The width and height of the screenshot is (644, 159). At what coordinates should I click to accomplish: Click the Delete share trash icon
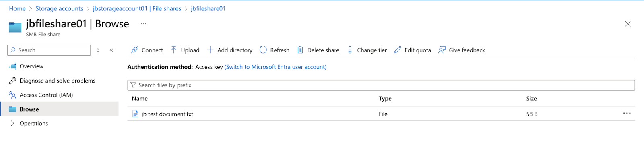(x=300, y=50)
